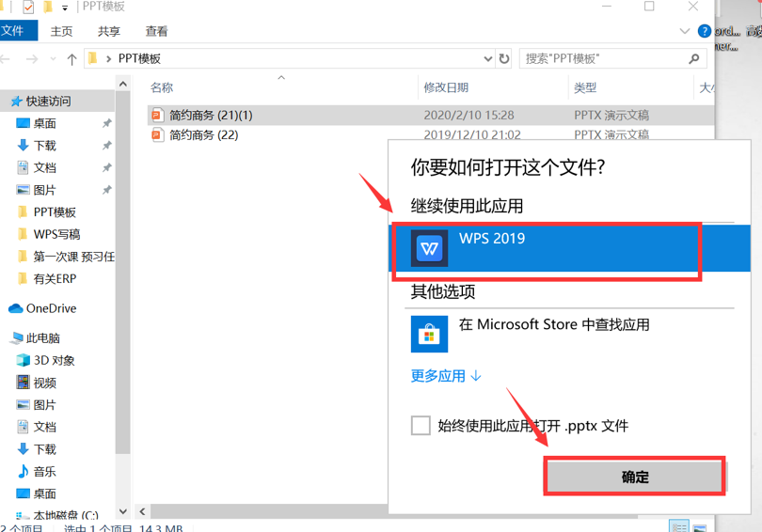Switch to 主页 ribbon tab
Screen dimensions: 762x532
click(x=62, y=32)
